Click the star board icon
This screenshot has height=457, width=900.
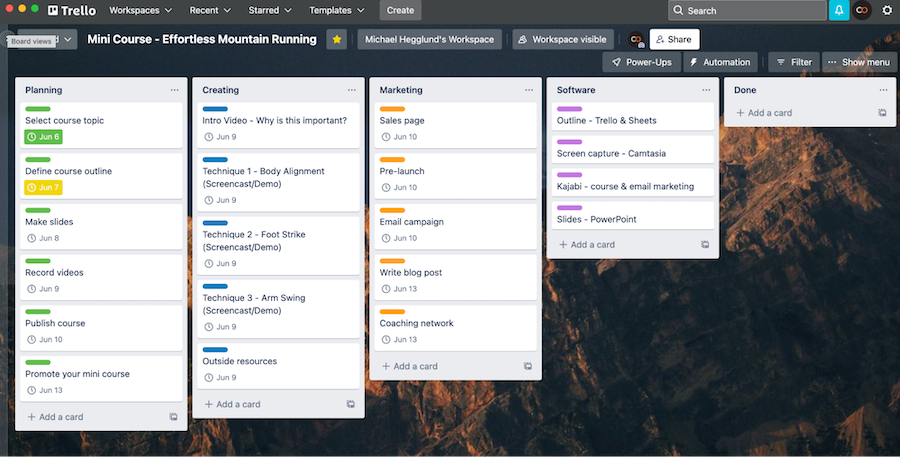(x=337, y=40)
